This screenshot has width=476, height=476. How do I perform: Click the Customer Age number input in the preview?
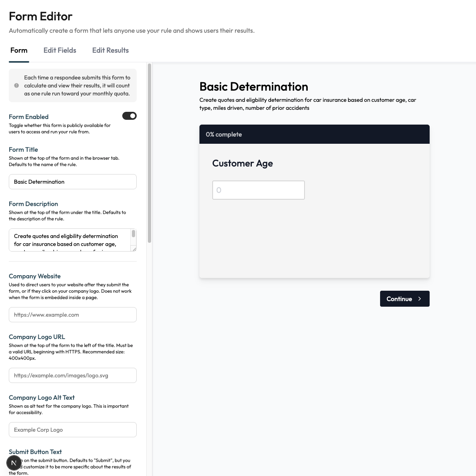pyautogui.click(x=258, y=190)
